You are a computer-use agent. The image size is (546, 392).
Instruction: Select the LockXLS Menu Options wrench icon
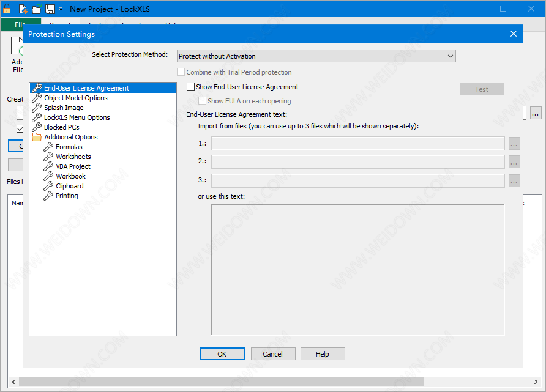(37, 117)
